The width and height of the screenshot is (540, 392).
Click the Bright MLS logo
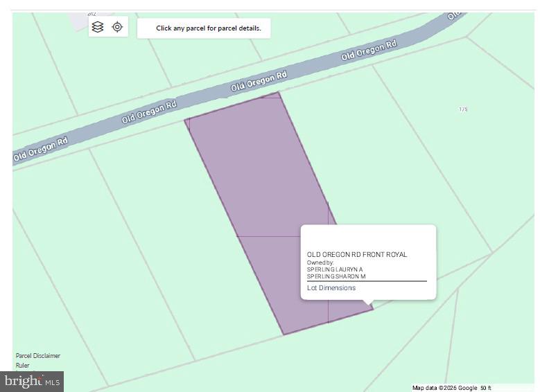pyautogui.click(x=32, y=382)
